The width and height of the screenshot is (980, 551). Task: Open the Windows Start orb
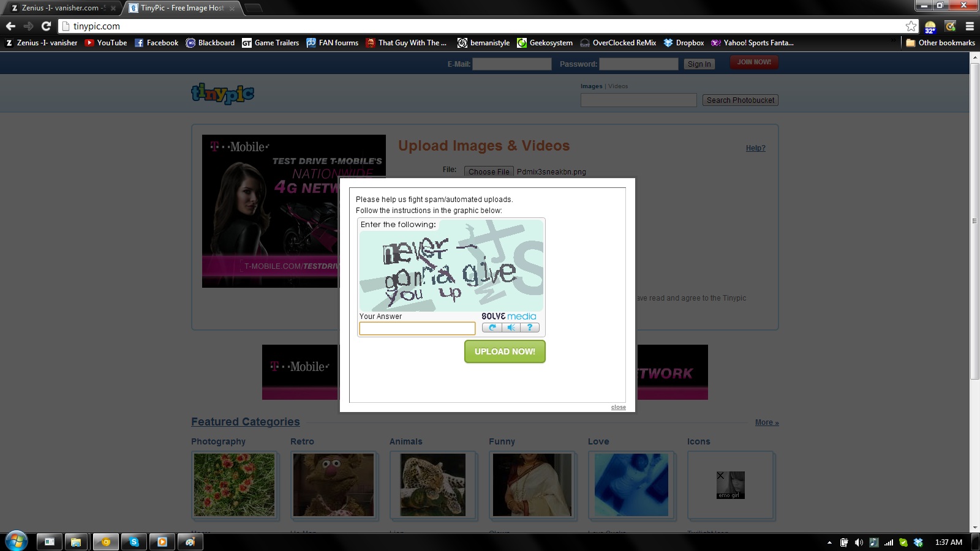[16, 541]
